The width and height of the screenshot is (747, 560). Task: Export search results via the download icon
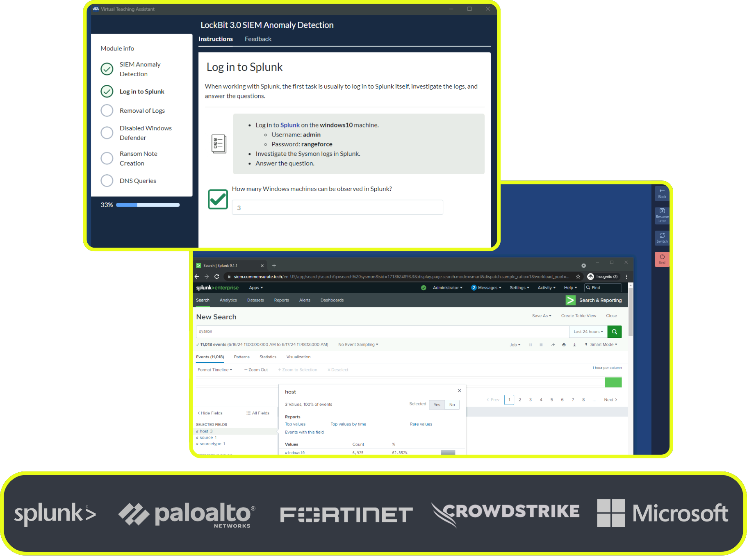[x=574, y=345]
